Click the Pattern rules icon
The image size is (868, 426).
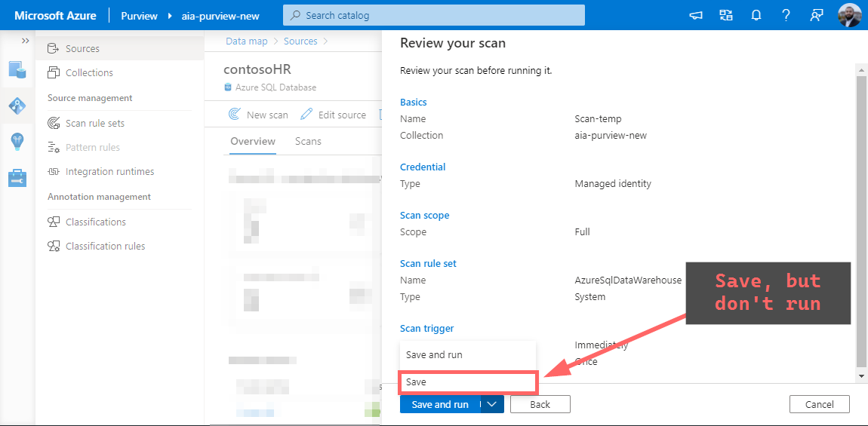pos(54,148)
